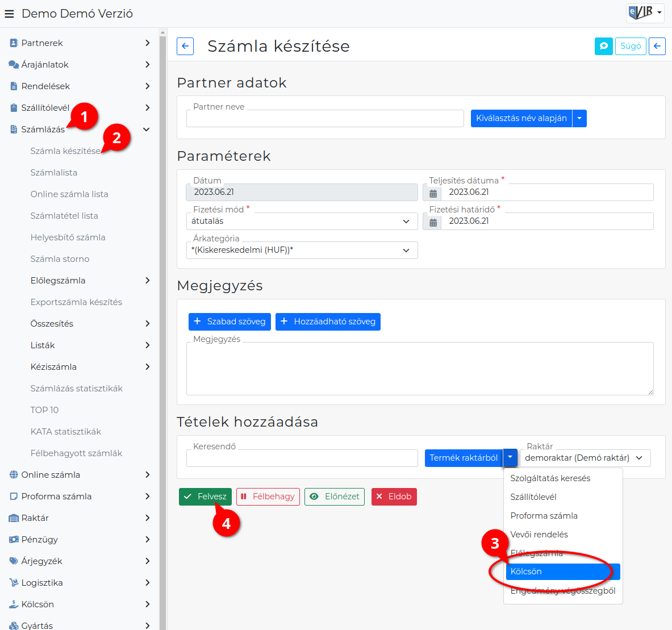672x630 pixels.
Task: Open the hamburger menu icon
Action: coord(10,14)
